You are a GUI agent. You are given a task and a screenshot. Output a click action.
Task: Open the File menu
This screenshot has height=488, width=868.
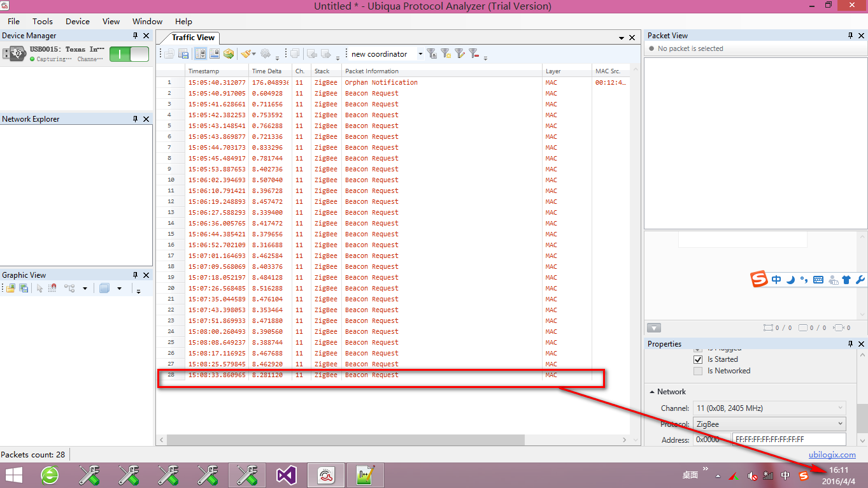point(13,21)
